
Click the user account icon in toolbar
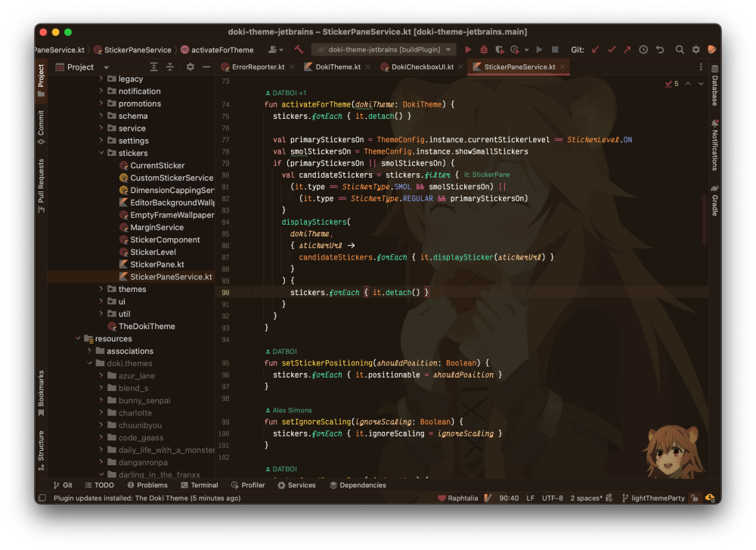click(276, 50)
